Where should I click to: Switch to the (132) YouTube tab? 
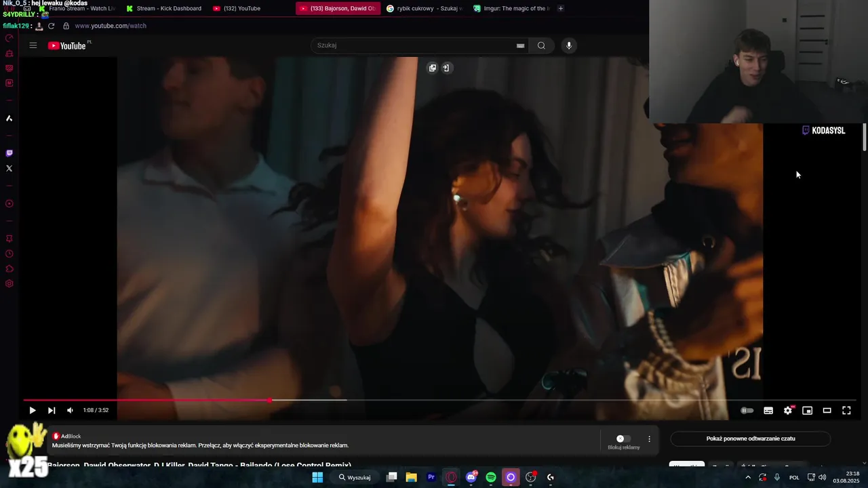[x=250, y=8]
